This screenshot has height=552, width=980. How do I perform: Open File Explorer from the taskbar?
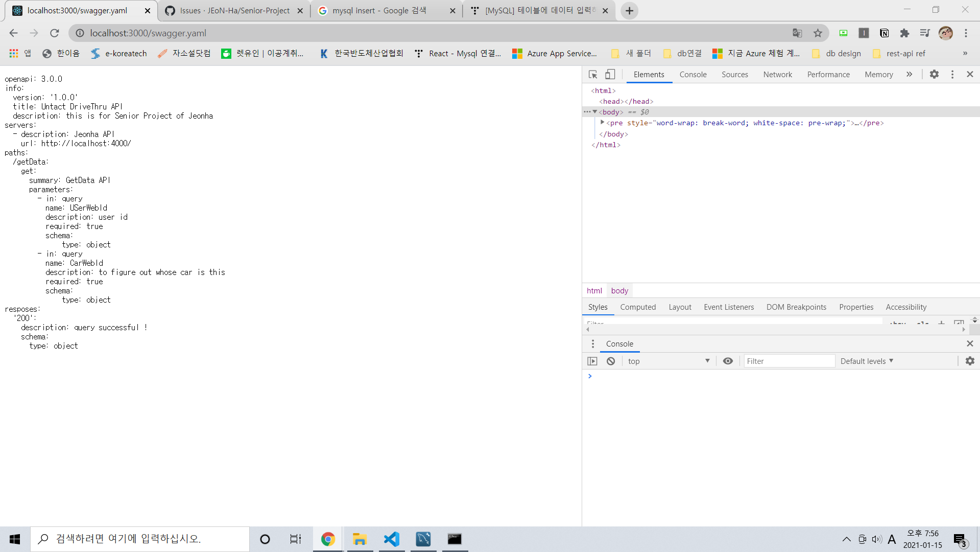click(360, 539)
